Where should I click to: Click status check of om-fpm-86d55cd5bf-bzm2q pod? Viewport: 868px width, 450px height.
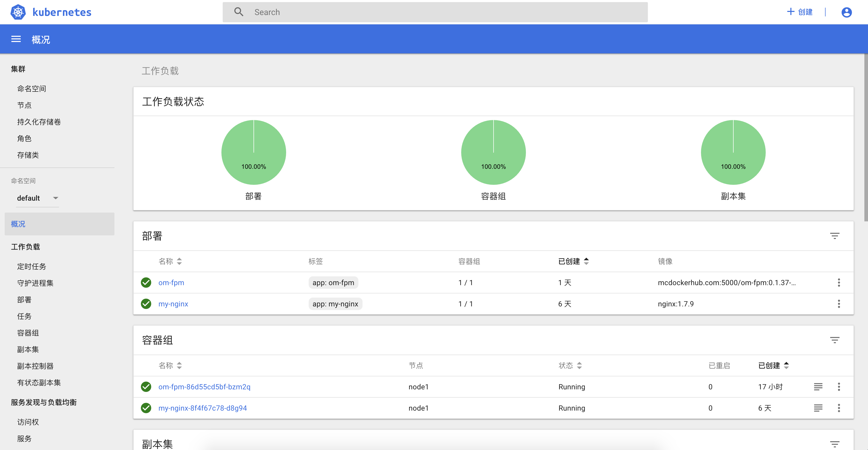tap(146, 386)
